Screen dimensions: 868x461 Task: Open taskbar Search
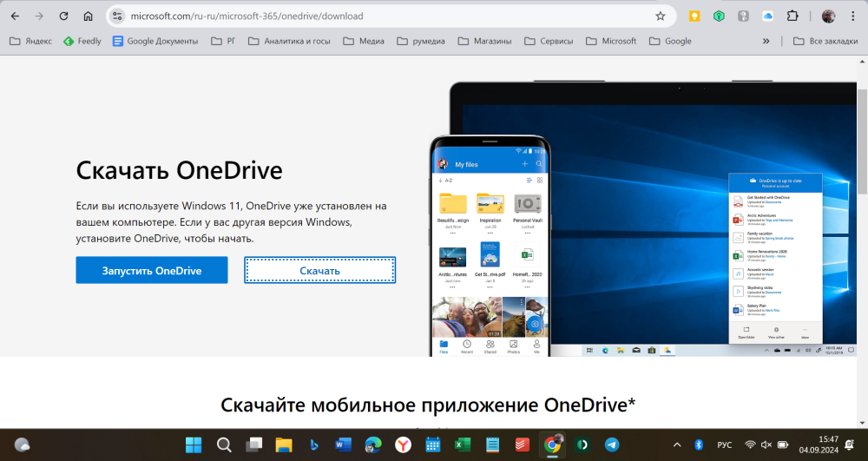[x=224, y=445]
